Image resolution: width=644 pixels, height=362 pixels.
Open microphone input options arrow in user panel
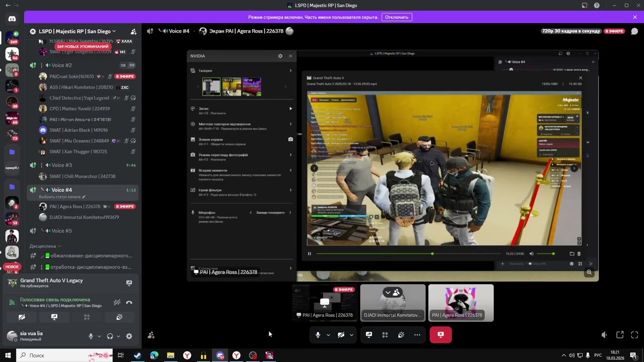pyautogui.click(x=99, y=336)
